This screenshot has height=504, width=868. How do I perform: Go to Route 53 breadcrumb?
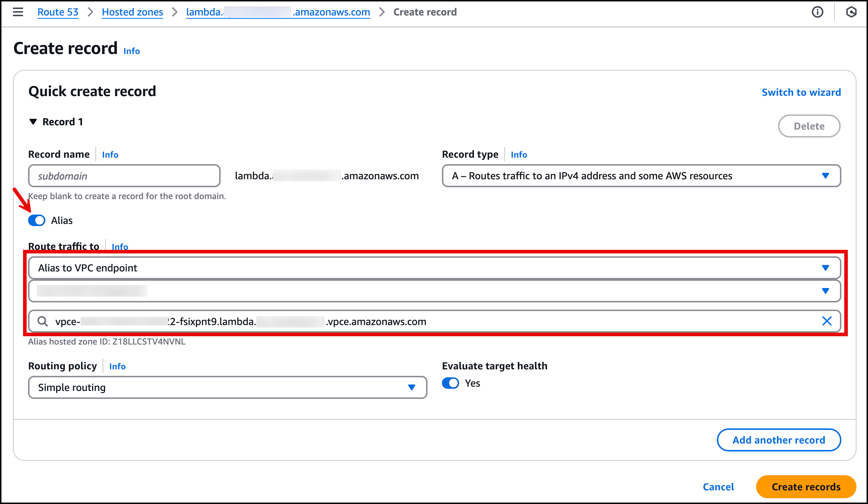[x=58, y=12]
